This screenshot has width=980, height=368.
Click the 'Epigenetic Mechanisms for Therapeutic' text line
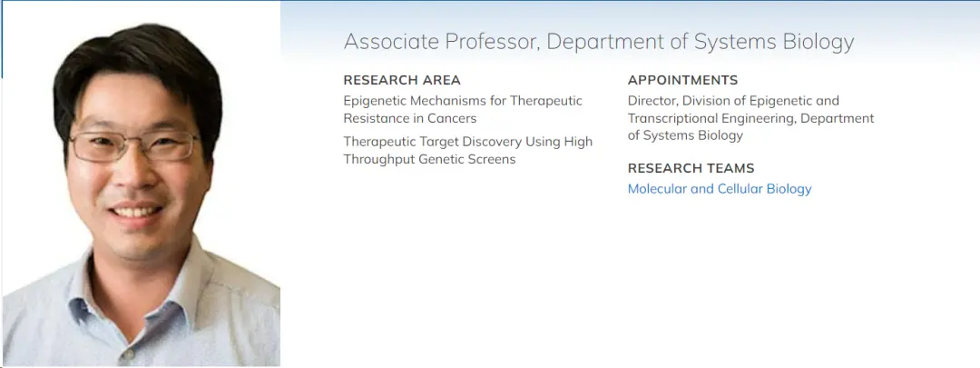click(x=463, y=101)
